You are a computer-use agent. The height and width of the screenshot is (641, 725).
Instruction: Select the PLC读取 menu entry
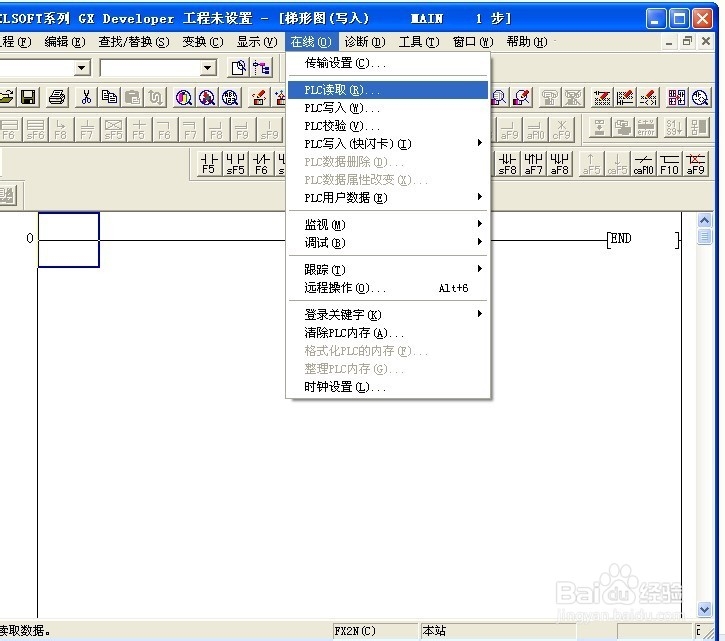[x=388, y=90]
